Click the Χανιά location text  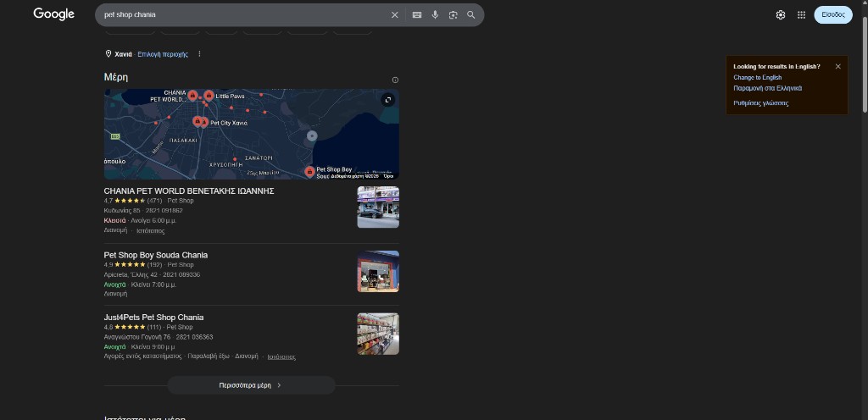coord(124,54)
